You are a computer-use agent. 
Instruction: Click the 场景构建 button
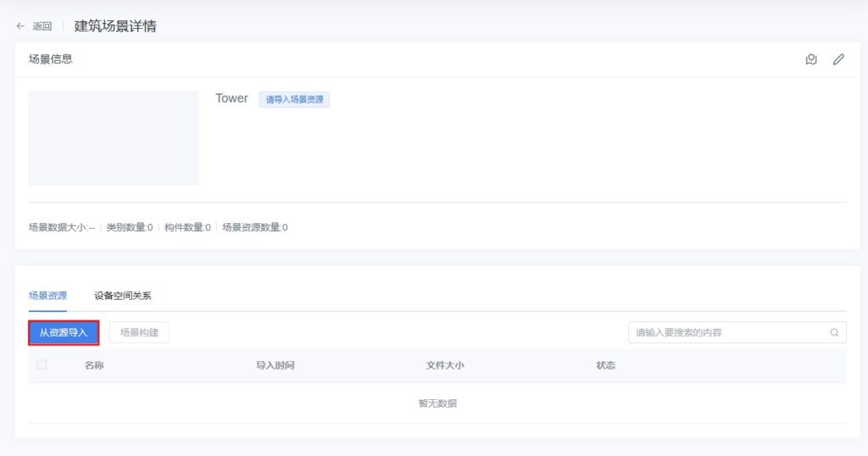(139, 333)
